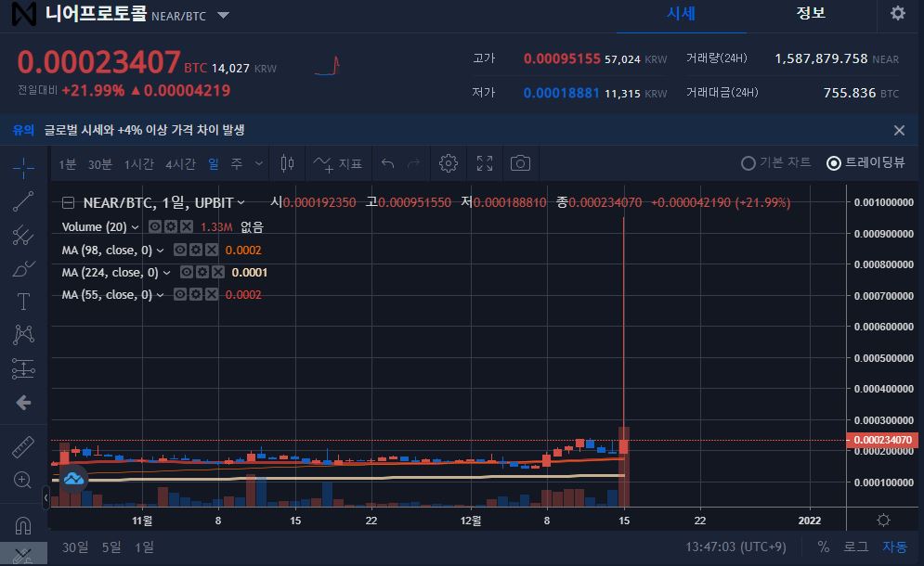Take a chart snapshot with camera icon
Viewport: 924px width, 566px height.
click(520, 163)
